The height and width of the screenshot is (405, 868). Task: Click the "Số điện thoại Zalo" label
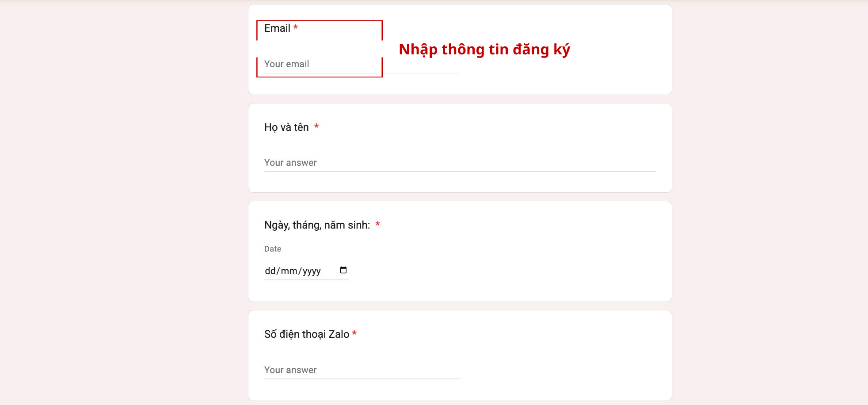point(307,334)
